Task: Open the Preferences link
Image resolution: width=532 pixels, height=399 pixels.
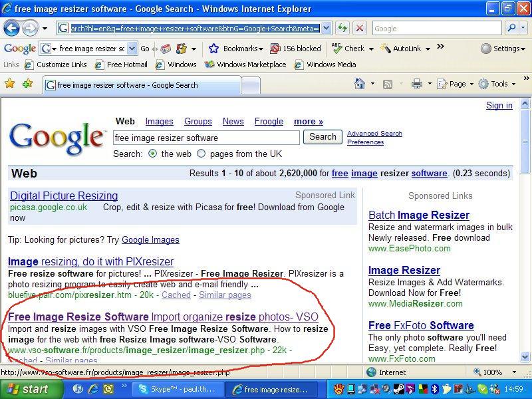Action: [365, 142]
